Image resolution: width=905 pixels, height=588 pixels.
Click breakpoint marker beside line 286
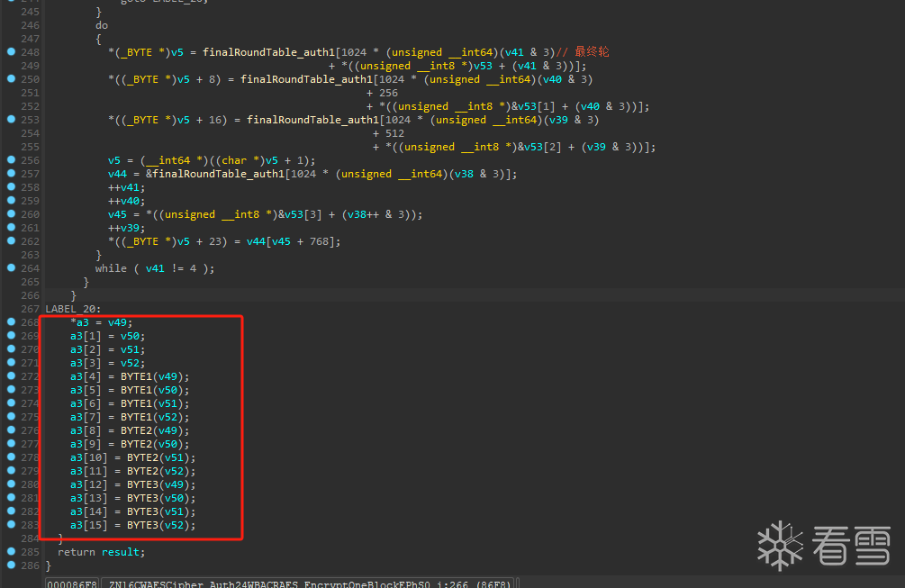[x=11, y=565]
